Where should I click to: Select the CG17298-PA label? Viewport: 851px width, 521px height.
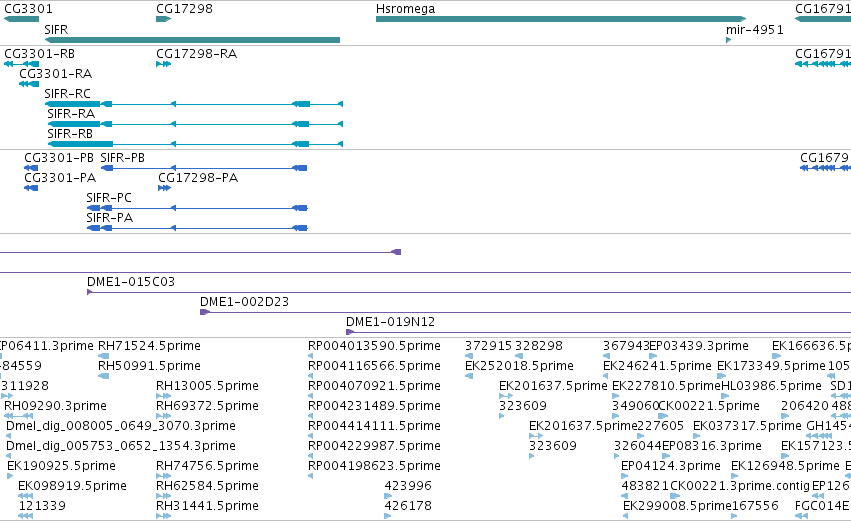tap(198, 177)
